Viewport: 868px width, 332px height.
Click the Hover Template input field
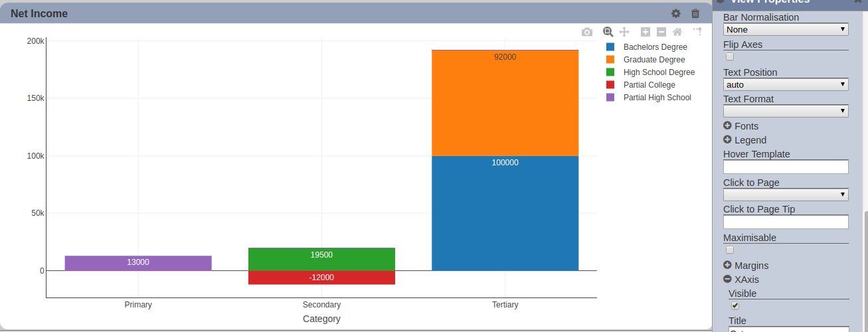coord(786,167)
